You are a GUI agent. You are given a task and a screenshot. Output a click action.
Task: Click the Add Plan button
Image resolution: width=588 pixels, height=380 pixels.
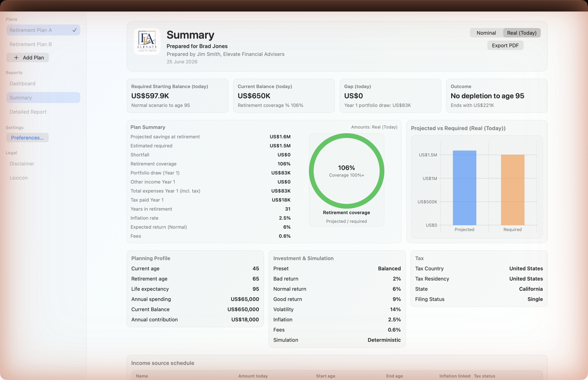28,58
